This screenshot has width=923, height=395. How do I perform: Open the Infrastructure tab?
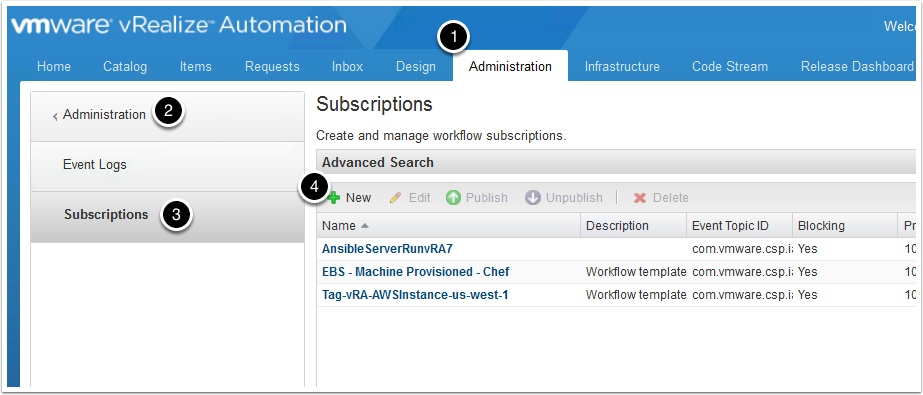(622, 67)
